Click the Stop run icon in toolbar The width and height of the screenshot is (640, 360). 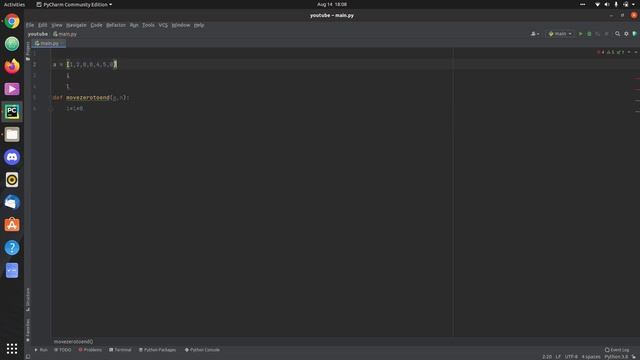(x=606, y=34)
